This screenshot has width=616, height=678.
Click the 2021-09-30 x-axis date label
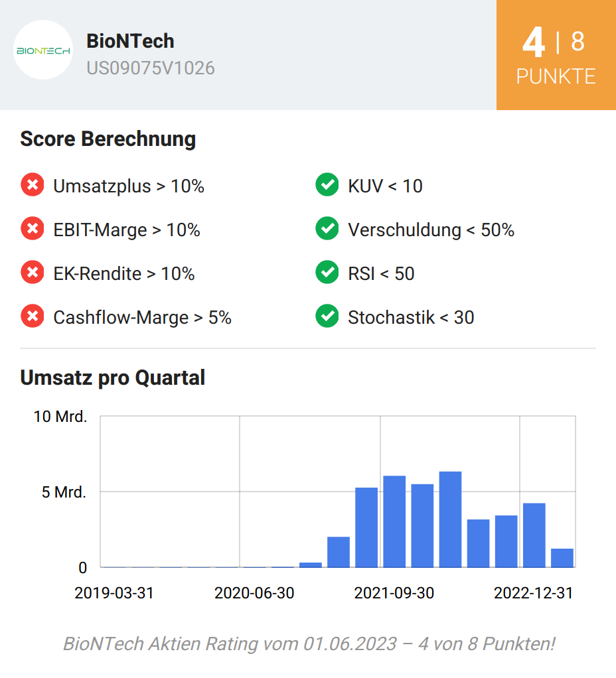coord(394,593)
